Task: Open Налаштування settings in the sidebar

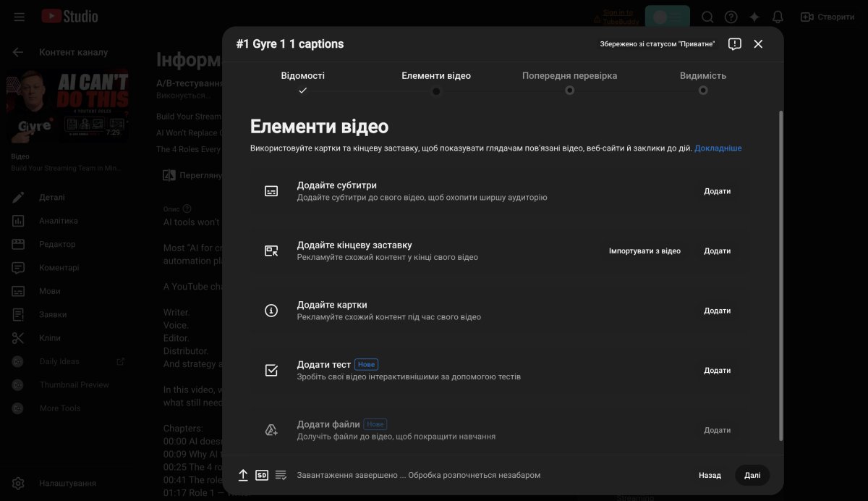Action: (x=67, y=483)
